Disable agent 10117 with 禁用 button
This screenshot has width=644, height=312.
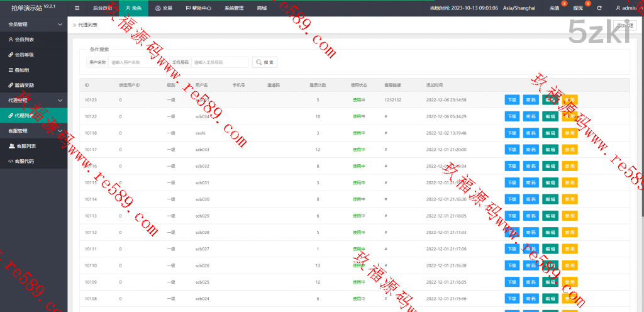pyautogui.click(x=569, y=150)
